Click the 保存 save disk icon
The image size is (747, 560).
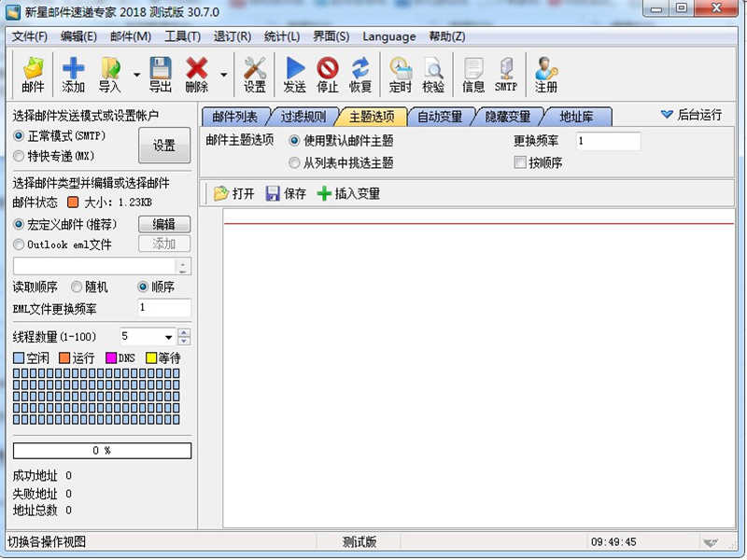click(x=273, y=193)
